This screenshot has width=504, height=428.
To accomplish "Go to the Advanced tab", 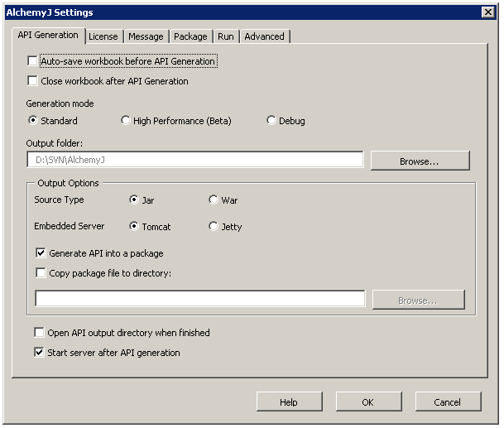I will coord(265,36).
